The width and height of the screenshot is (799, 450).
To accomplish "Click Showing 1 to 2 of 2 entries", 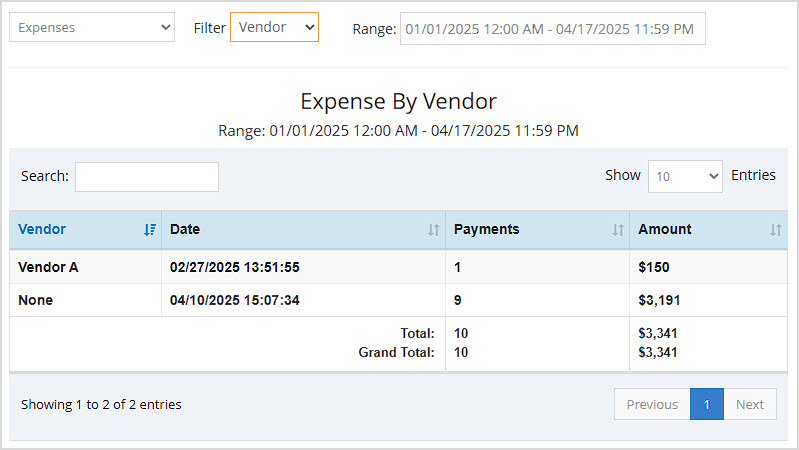I will pyautogui.click(x=101, y=404).
